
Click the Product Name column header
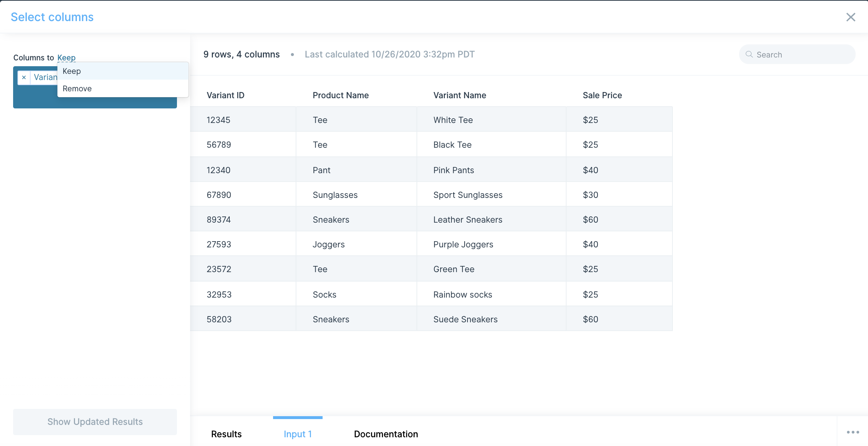pos(340,95)
